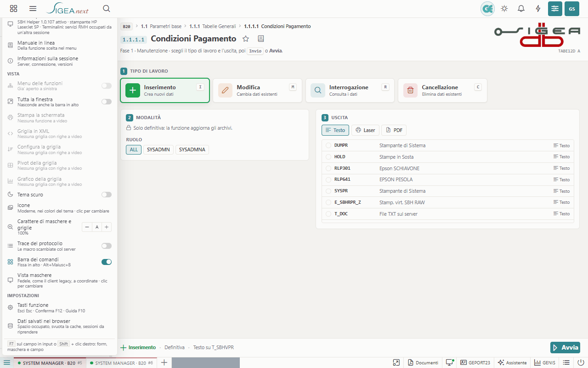Viewport: 588px width, 368px height.
Task: Mark Condizioni Pagamento as favorite star
Action: 246,39
